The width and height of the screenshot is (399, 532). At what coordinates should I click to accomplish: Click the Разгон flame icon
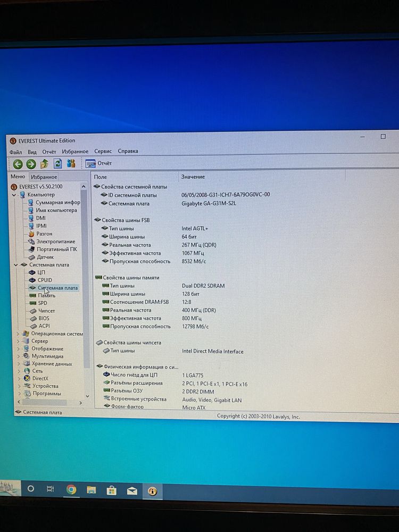point(31,234)
